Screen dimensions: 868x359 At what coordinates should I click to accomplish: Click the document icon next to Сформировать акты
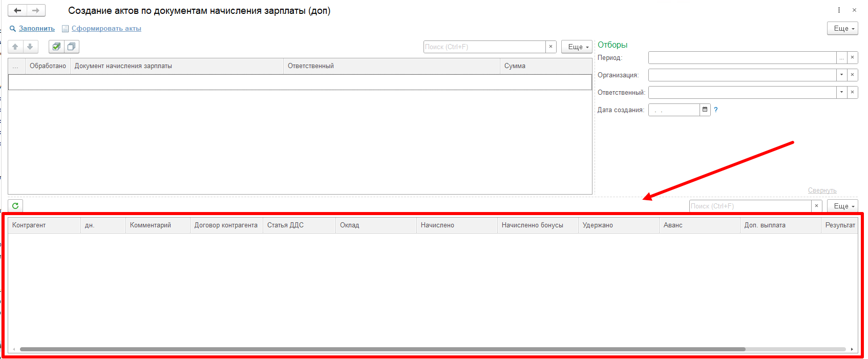pos(65,29)
